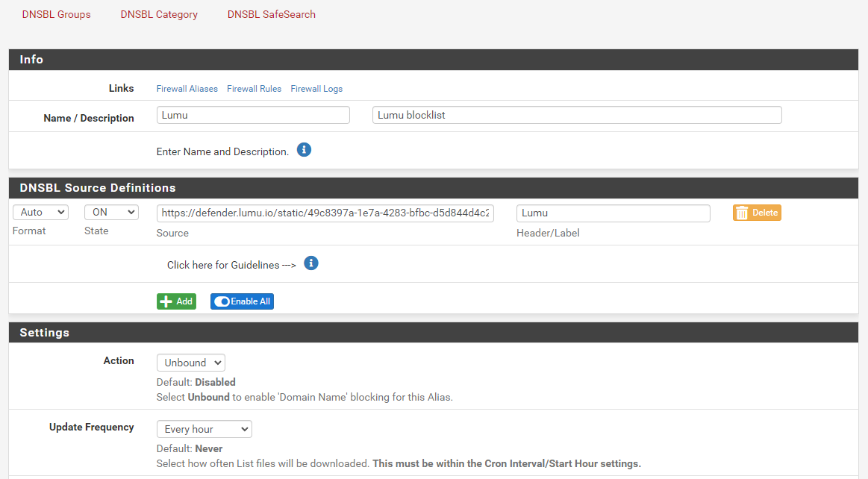The width and height of the screenshot is (868, 479).
Task: Switch to DNSBL Groups tab
Action: [56, 14]
